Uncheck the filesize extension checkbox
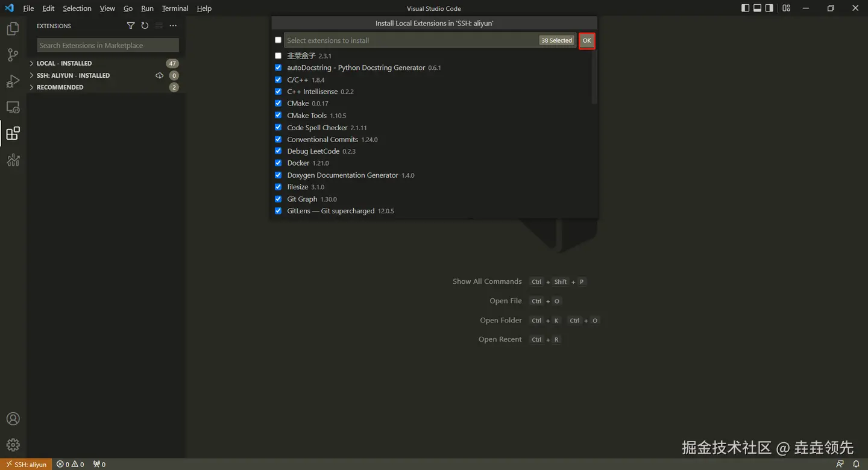The image size is (868, 470). point(278,187)
